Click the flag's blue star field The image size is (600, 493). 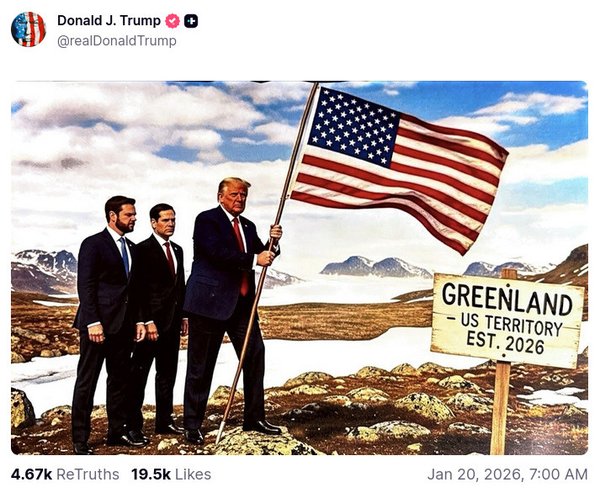click(353, 126)
